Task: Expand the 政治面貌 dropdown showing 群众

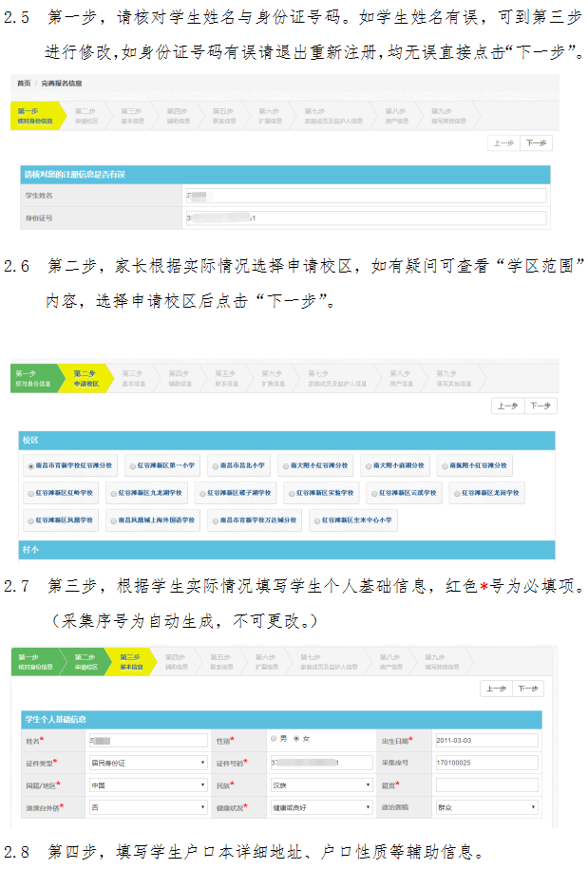Action: coord(486,807)
